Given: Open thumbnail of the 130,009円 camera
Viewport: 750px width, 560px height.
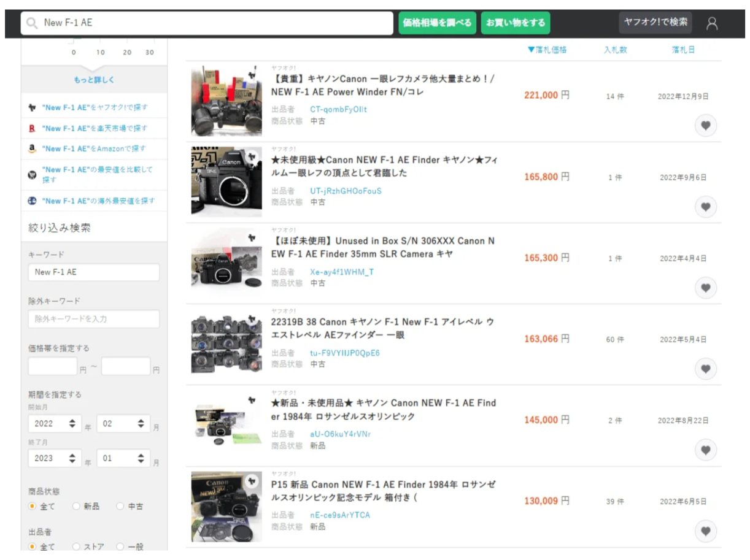Looking at the screenshot, I should coord(226,506).
